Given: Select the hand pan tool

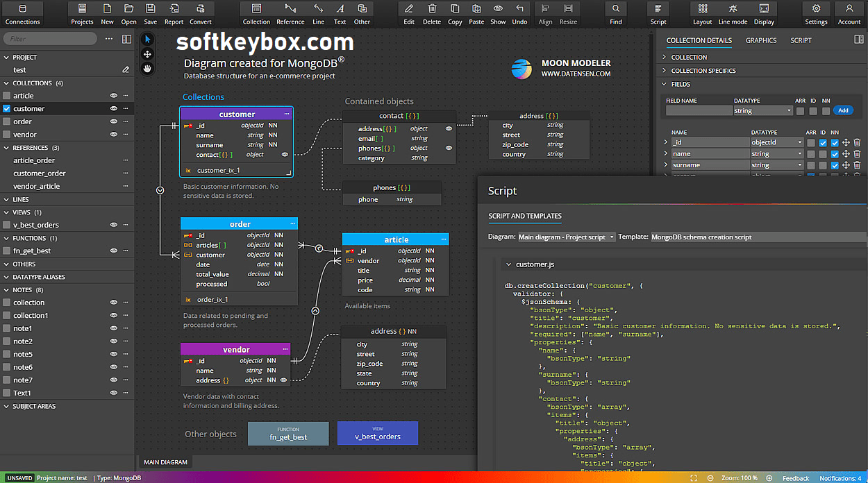Looking at the screenshot, I should click(147, 68).
